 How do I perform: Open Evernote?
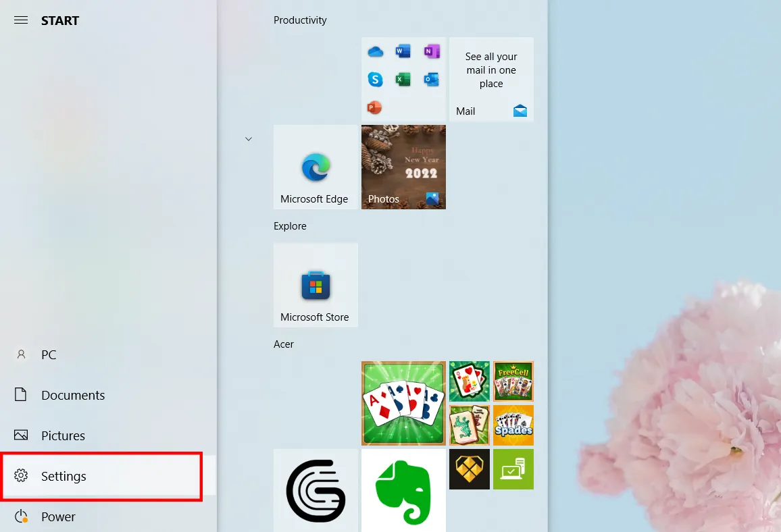[403, 491]
